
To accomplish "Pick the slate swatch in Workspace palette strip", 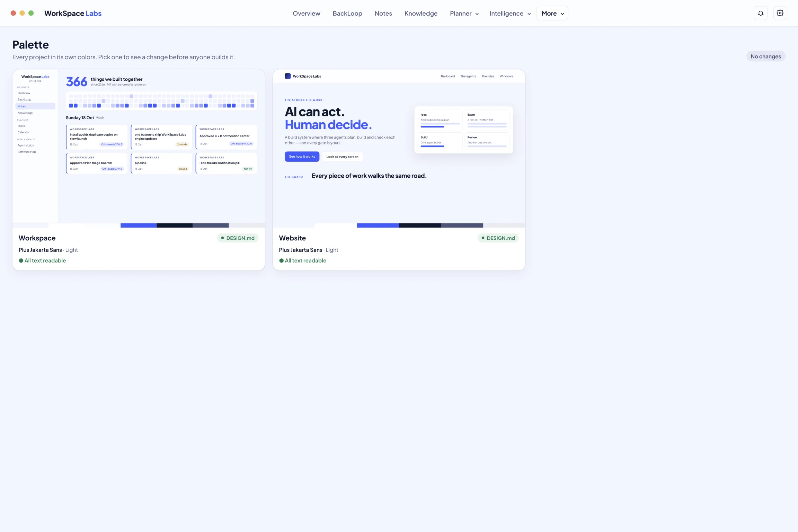I will click(211, 225).
